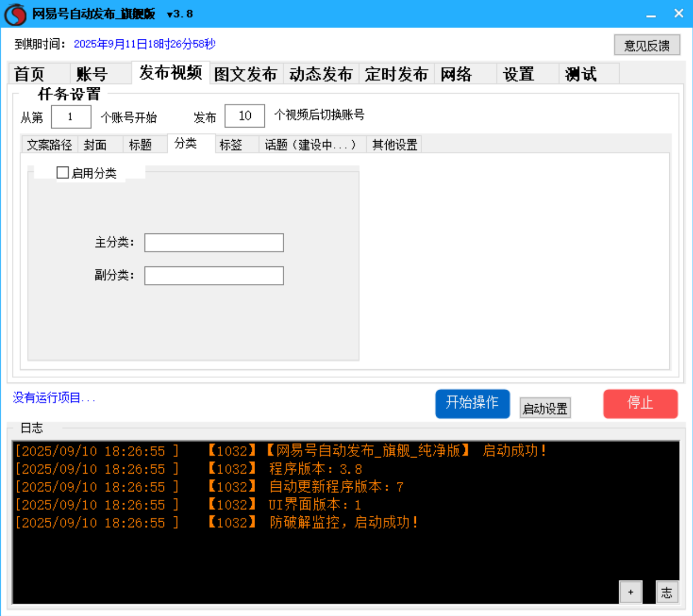Click the app logo icon in title bar
The width and height of the screenshot is (693, 616).
[14, 13]
